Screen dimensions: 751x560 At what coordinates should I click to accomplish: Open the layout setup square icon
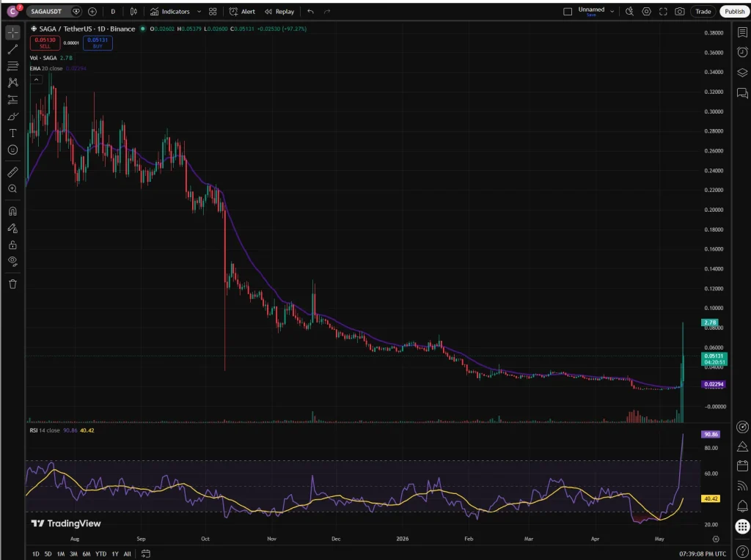click(x=568, y=12)
